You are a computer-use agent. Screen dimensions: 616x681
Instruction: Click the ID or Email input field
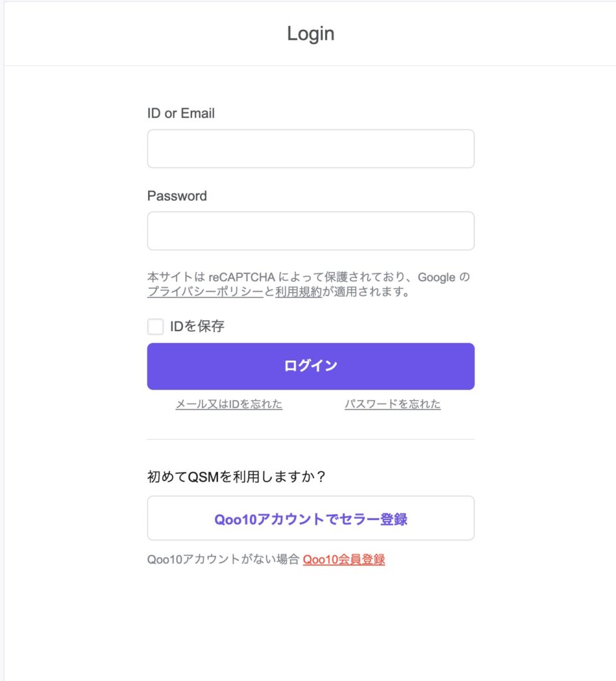pyautogui.click(x=310, y=148)
